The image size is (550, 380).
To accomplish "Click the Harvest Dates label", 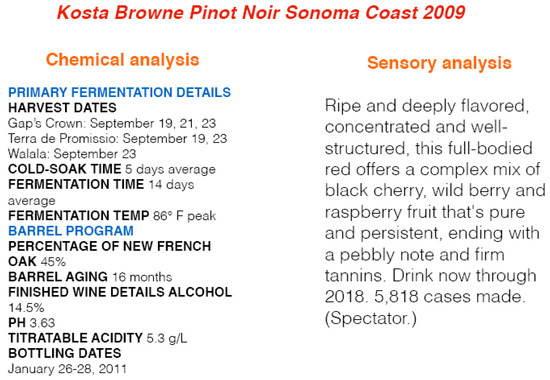I will click(62, 108).
